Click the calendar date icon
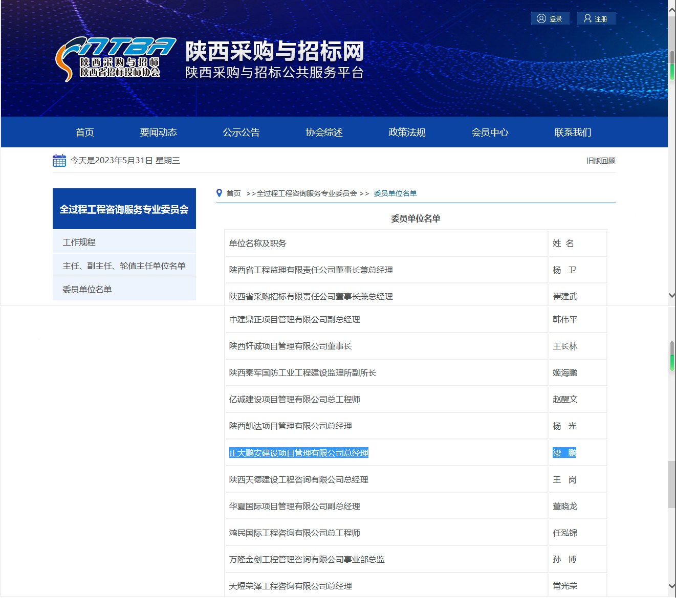Viewport: 676px width, 616px height. (59, 161)
